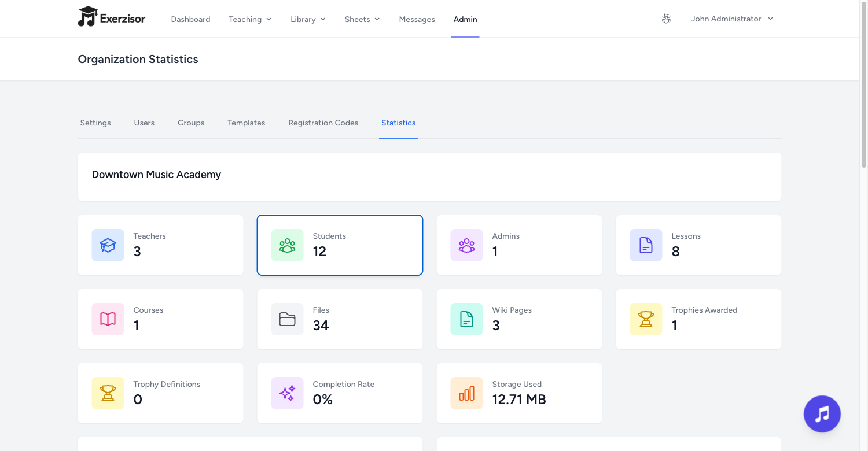The width and height of the screenshot is (868, 451).
Task: Expand the Teaching menu
Action: [250, 19]
